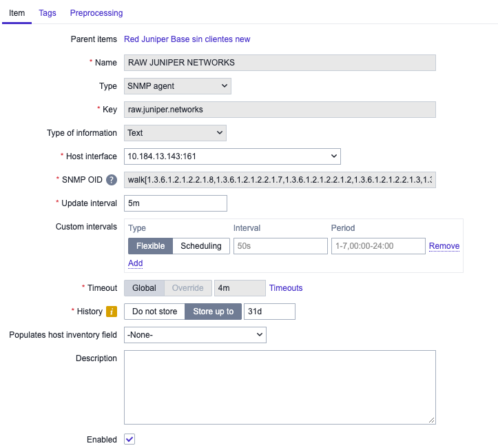The image size is (498, 448).
Task: Open the Host interface dropdown
Action: [233, 156]
